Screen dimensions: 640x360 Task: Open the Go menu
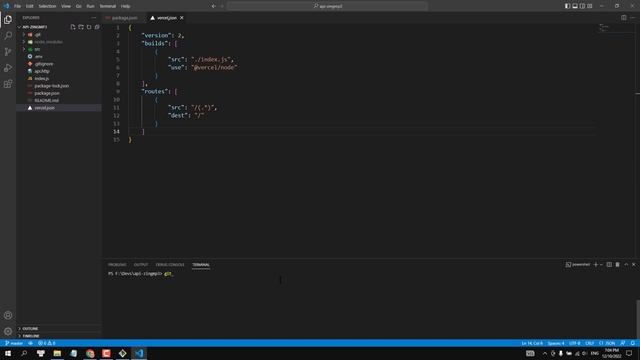tap(78, 6)
